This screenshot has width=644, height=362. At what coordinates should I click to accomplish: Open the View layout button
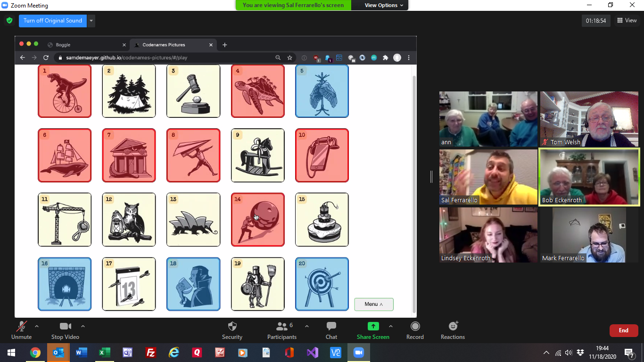(x=627, y=20)
